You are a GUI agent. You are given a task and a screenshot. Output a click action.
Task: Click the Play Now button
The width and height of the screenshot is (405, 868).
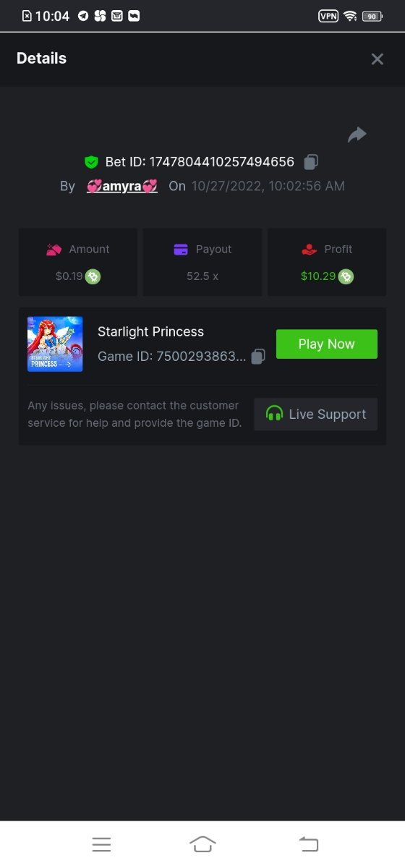coord(327,344)
